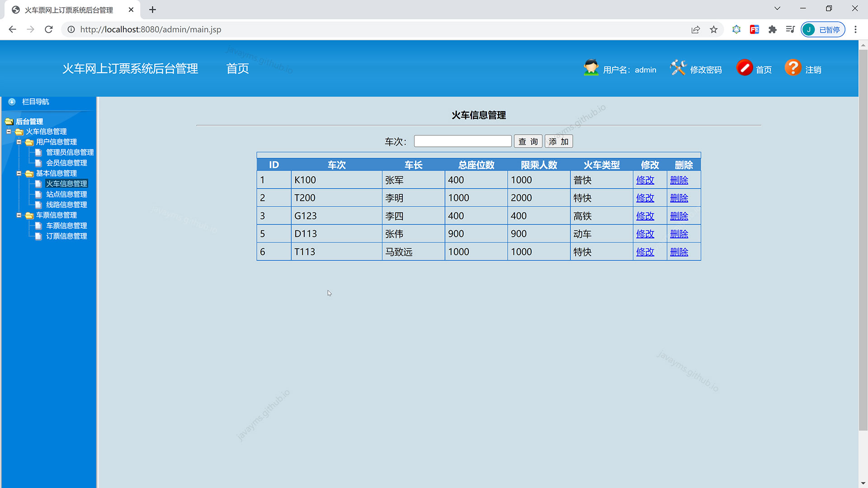Click 修改 for train D113
This screenshot has height=488, width=868.
click(x=645, y=234)
